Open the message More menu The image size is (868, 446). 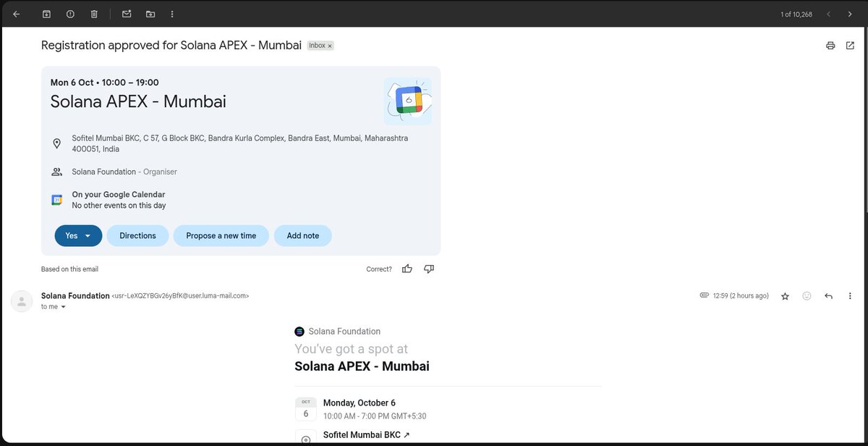tap(850, 296)
